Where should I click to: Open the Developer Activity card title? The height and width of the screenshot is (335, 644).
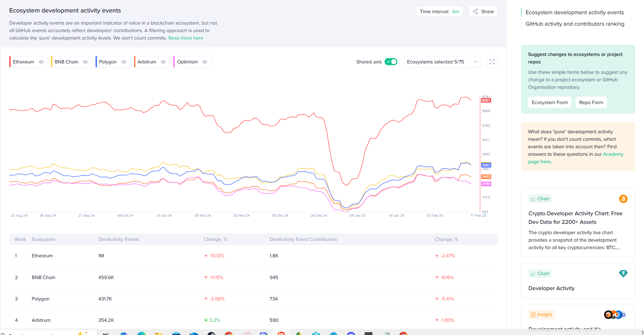pos(551,288)
